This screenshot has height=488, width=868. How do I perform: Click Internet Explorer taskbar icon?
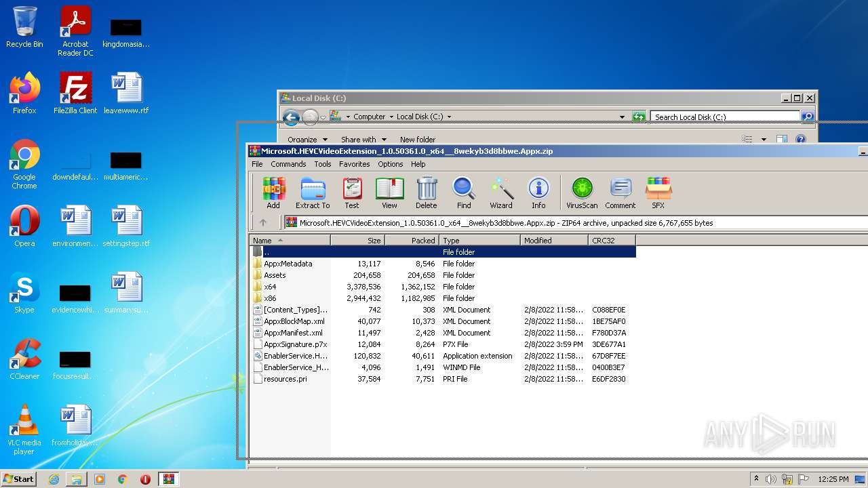tap(54, 479)
